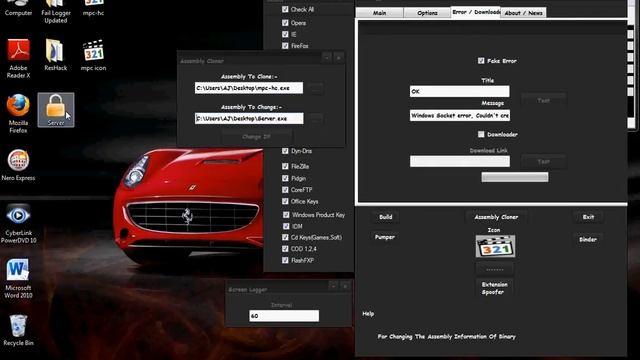This screenshot has height=360, width=640.
Task: Browse for Assembly To Change file
Action: [x=316, y=119]
